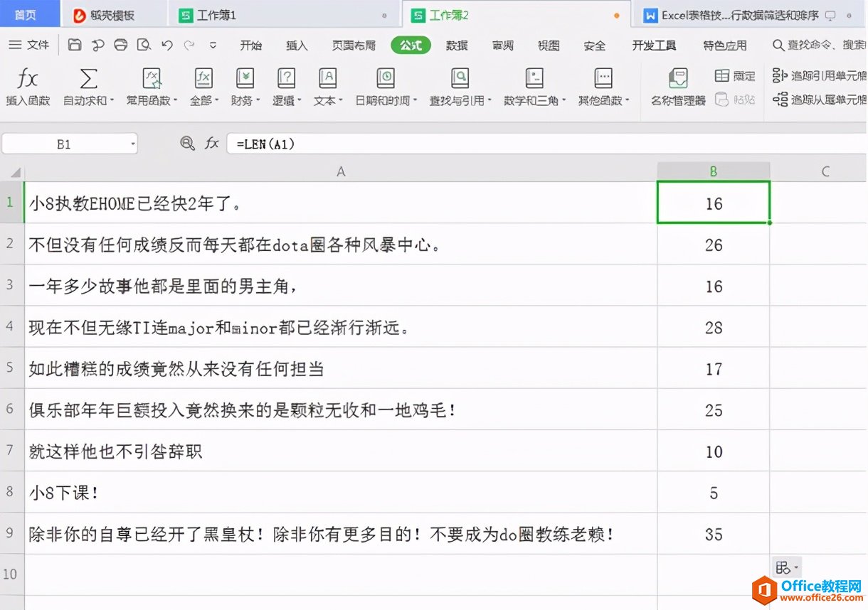Expand the 财务 dropdown arrow
Viewport: 868px width, 610px height.
258,101
